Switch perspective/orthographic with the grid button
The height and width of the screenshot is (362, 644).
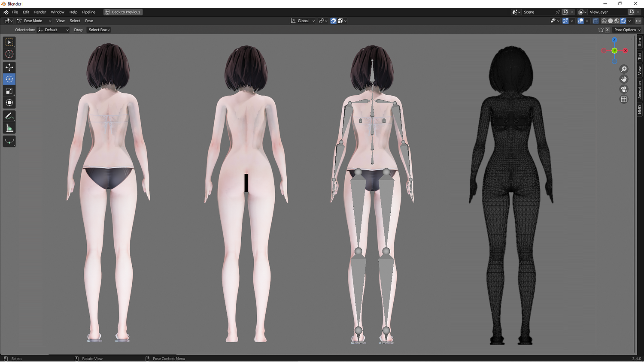pos(624,99)
